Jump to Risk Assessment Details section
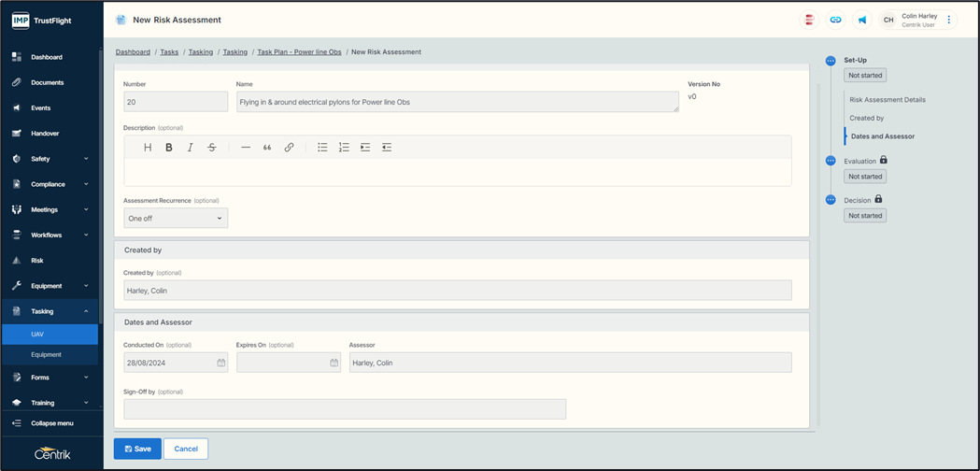This screenshot has width=980, height=471. 888,100
